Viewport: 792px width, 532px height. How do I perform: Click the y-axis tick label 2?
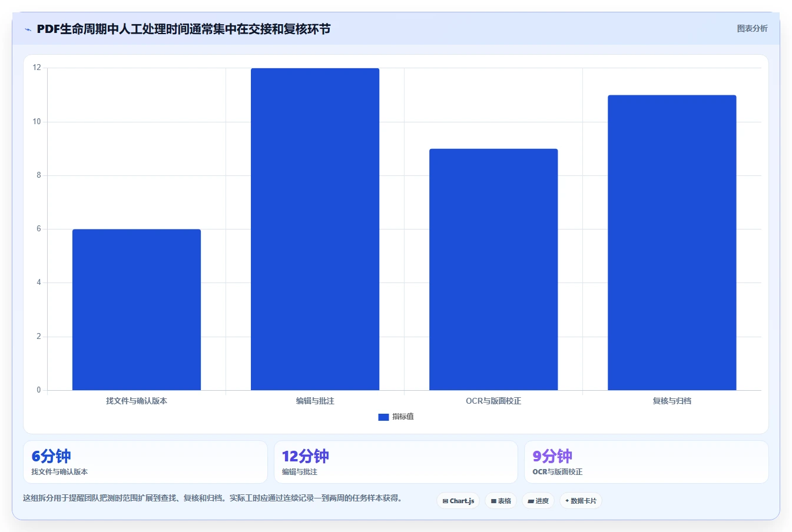(39, 337)
